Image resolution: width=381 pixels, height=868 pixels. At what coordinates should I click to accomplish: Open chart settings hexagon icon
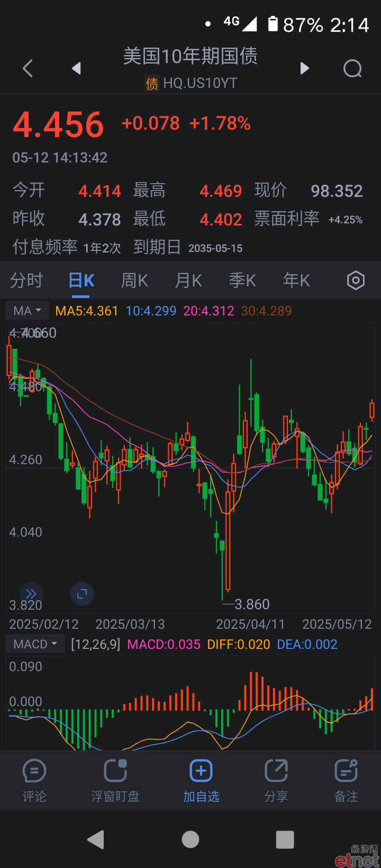coord(356,280)
